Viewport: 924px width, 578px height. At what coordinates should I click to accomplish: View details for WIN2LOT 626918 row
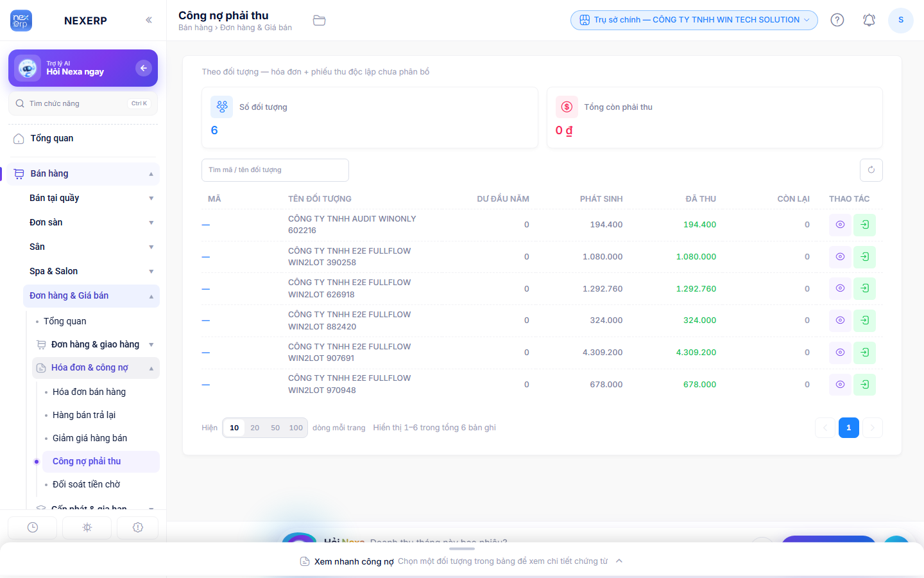(x=840, y=288)
